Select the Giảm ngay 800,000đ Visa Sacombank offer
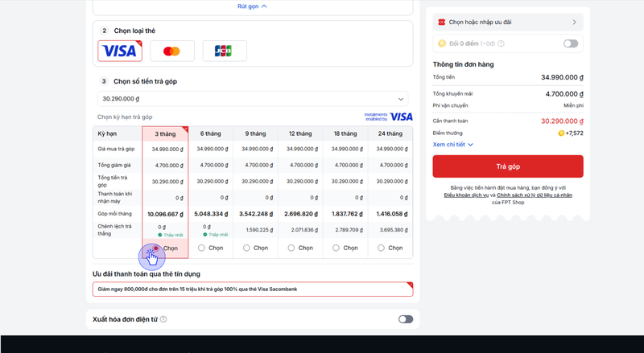644x353 pixels. (x=253, y=289)
